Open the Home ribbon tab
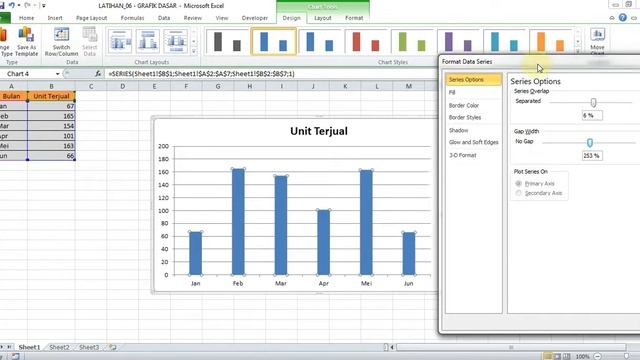Viewport: 640px width, 360px height. tap(27, 18)
